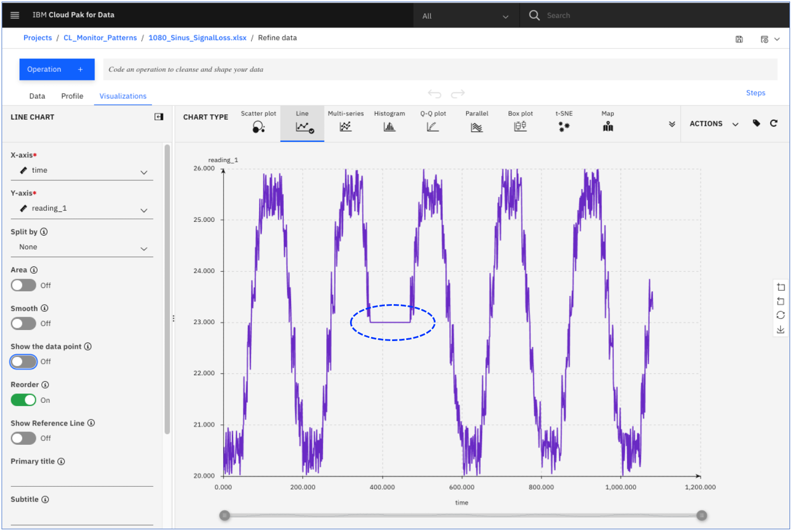This screenshot has height=532, width=795.
Task: Open the jobs schedule icon
Action: coord(764,39)
